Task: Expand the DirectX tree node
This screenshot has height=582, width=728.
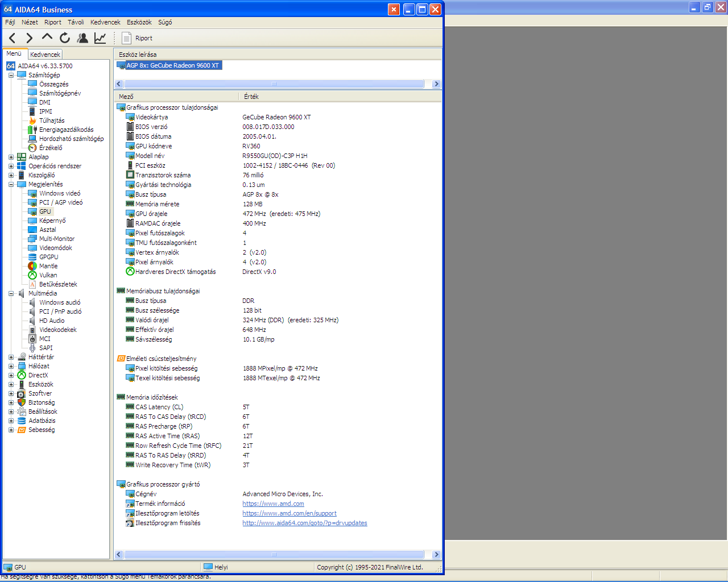Action: [x=11, y=375]
